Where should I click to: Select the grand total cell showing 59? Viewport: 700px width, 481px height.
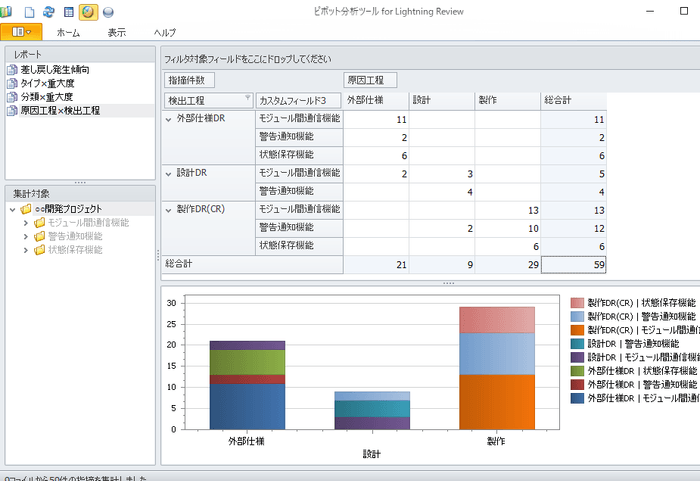[574, 264]
